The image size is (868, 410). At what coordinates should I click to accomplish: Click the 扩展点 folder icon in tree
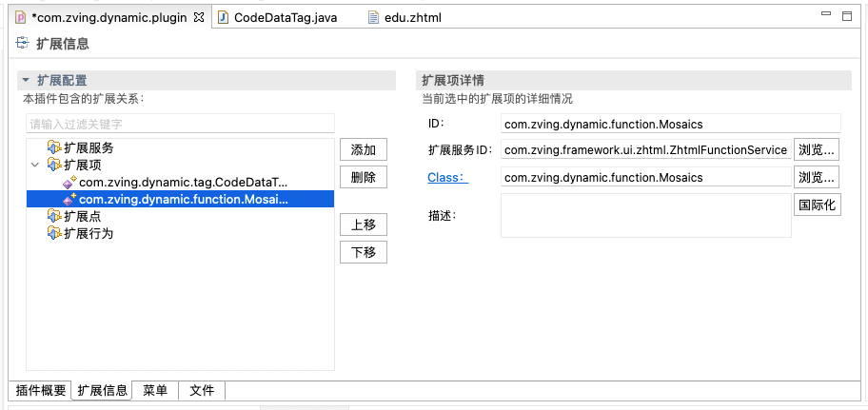click(54, 217)
